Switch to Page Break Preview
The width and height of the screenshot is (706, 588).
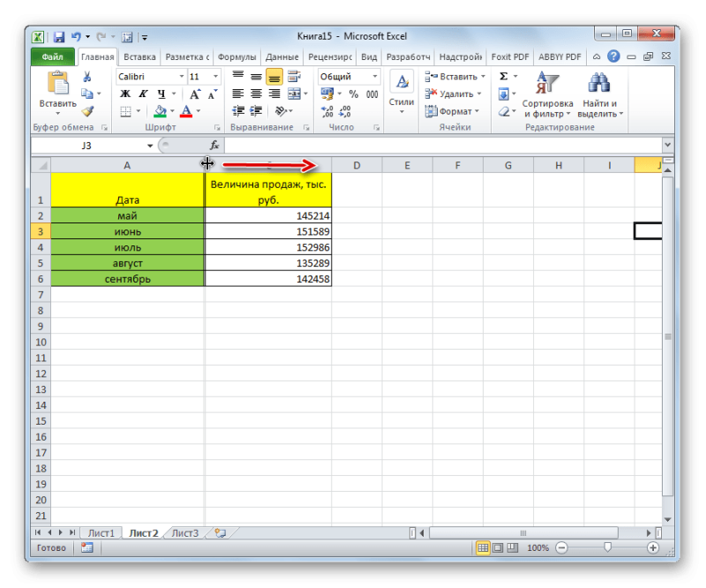click(x=513, y=548)
